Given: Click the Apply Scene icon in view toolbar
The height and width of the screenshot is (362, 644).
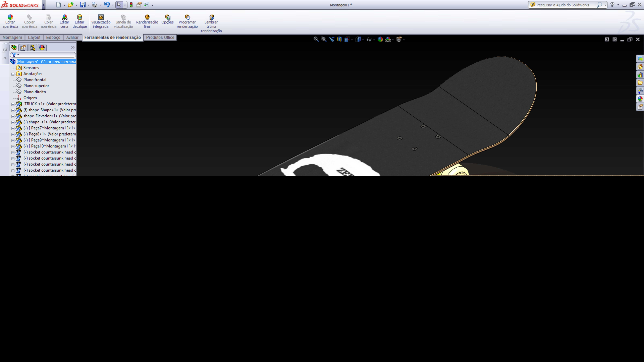Looking at the screenshot, I should tap(388, 39).
